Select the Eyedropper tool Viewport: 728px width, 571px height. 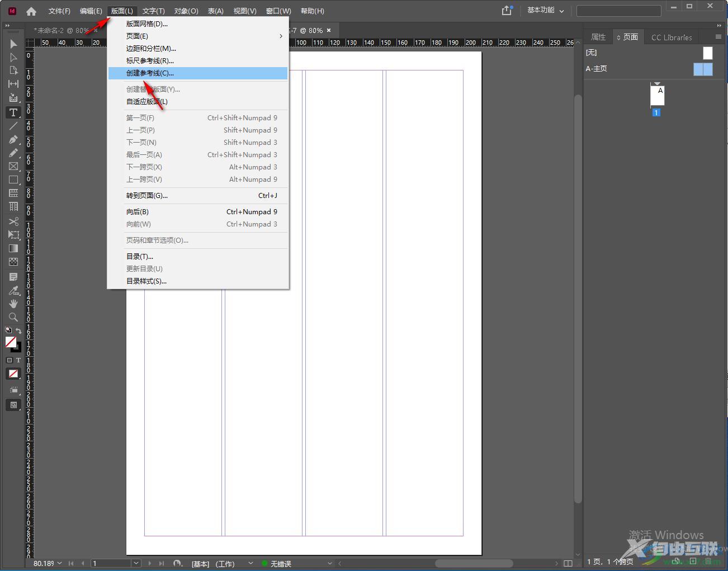[13, 290]
